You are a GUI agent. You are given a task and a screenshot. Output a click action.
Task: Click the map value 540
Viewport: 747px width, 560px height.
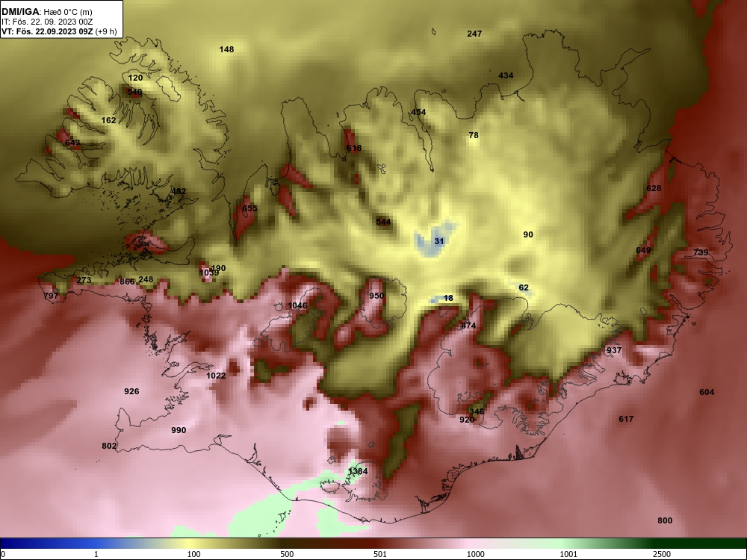134,92
